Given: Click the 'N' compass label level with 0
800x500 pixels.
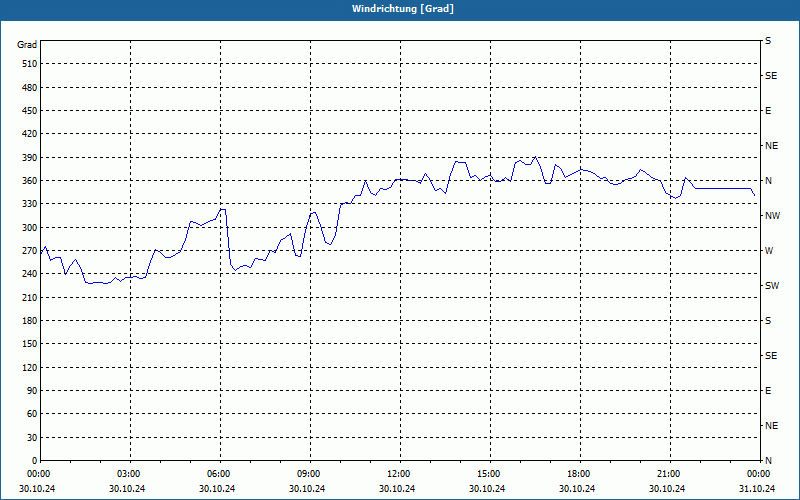Looking at the screenshot, I should pyautogui.click(x=768, y=460).
